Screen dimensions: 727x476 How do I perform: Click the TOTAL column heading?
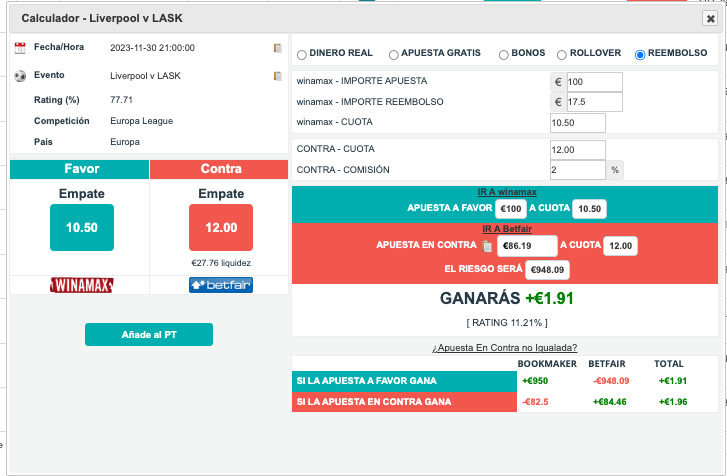pyautogui.click(x=669, y=364)
